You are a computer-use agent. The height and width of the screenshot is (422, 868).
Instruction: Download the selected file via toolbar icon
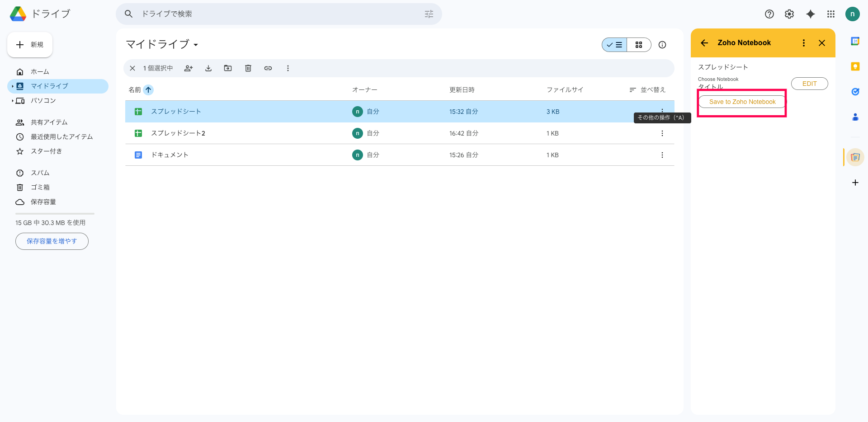[x=208, y=68]
